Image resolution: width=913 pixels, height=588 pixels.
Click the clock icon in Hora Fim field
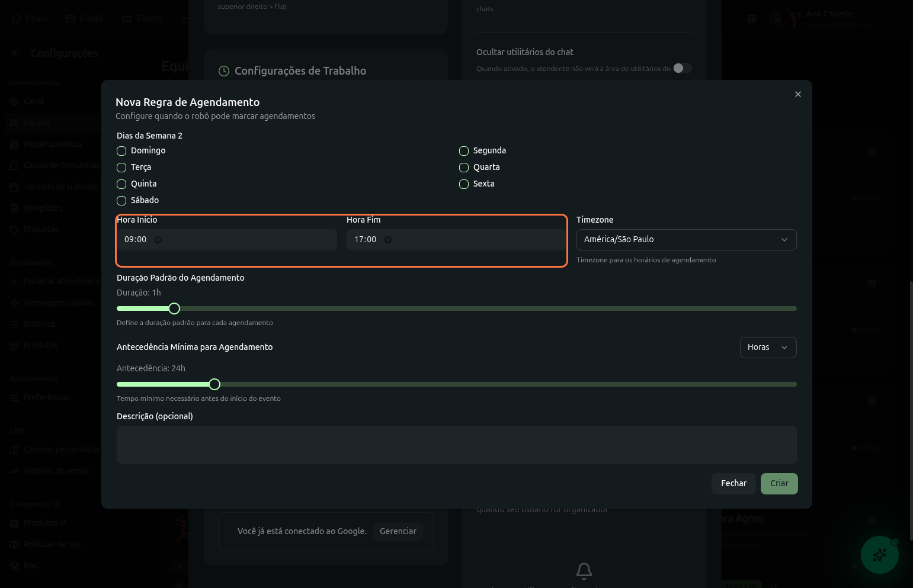pyautogui.click(x=388, y=240)
